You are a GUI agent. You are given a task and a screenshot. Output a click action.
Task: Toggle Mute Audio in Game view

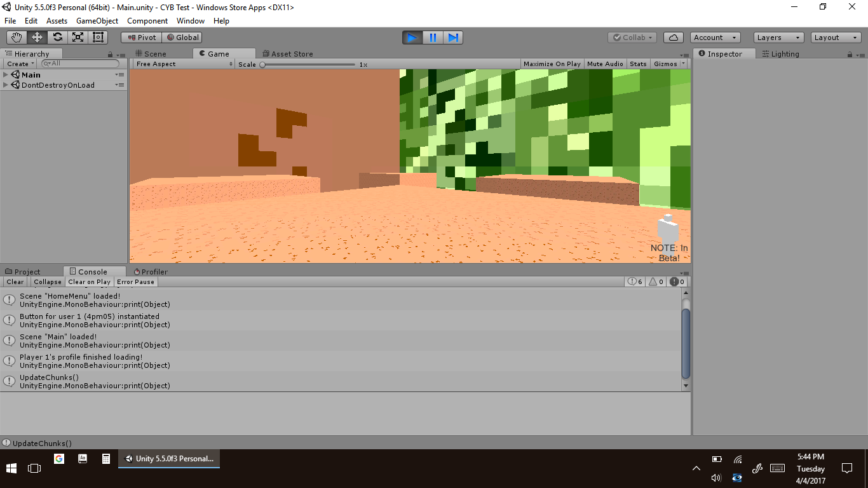(605, 64)
